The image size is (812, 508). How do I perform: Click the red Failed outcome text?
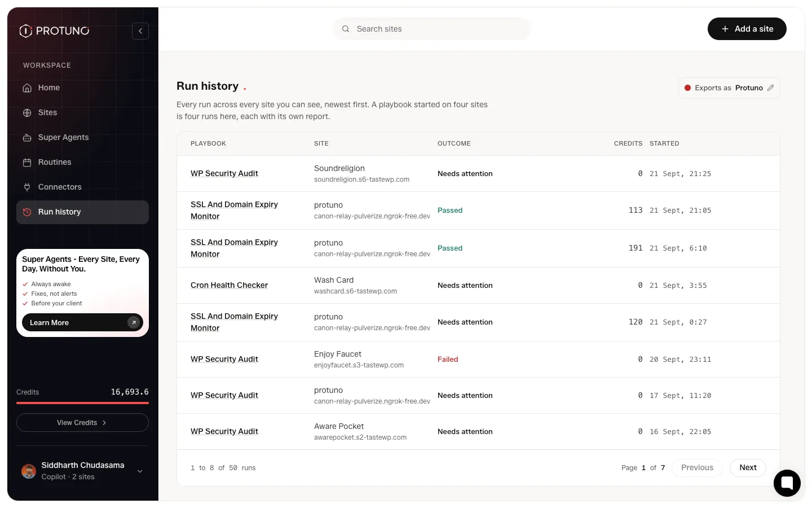point(448,360)
